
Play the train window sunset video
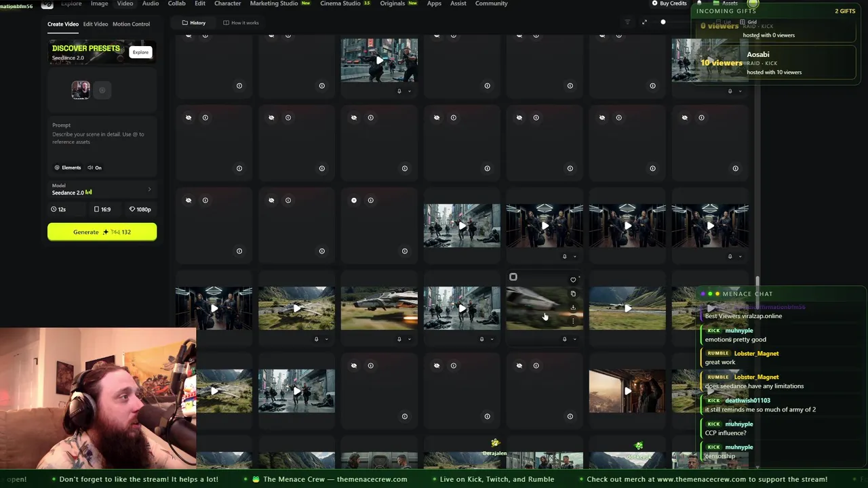point(627,391)
